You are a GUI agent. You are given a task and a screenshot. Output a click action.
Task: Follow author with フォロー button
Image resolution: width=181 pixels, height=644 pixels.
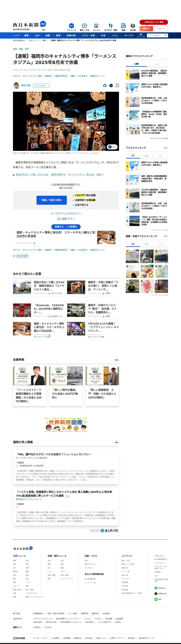point(41,86)
